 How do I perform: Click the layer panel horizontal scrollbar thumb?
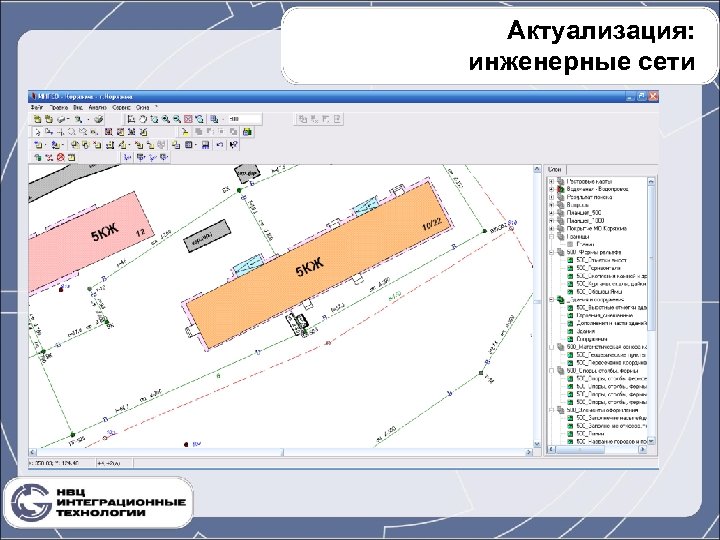[x=579, y=450]
